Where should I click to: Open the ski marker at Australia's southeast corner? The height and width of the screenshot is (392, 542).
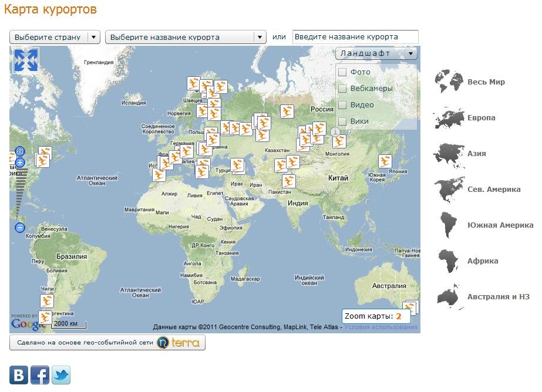pyautogui.click(x=410, y=307)
